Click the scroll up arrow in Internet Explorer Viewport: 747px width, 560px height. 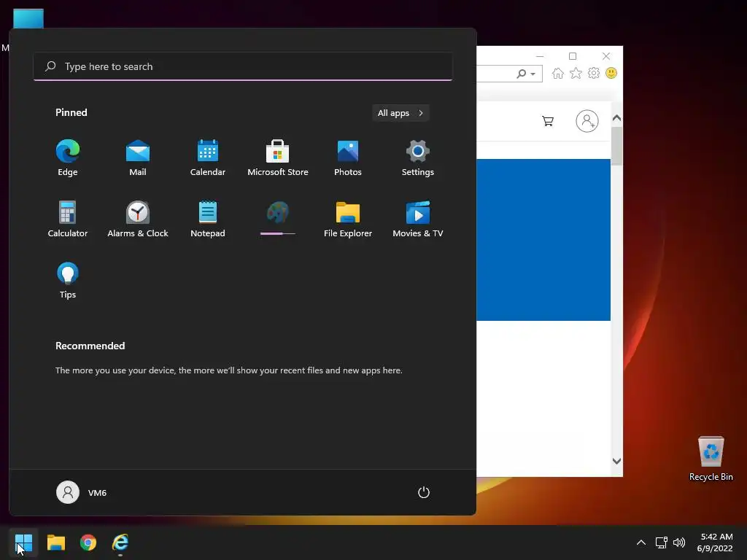coord(616,118)
